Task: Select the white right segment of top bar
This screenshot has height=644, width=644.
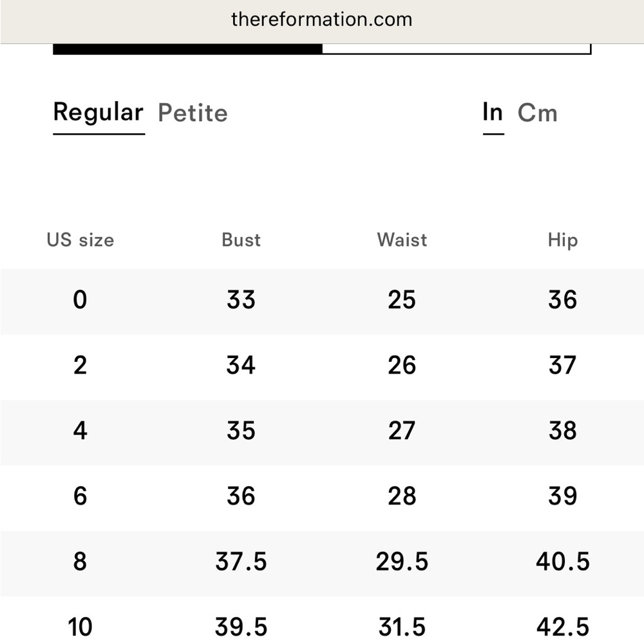Action: tap(457, 49)
